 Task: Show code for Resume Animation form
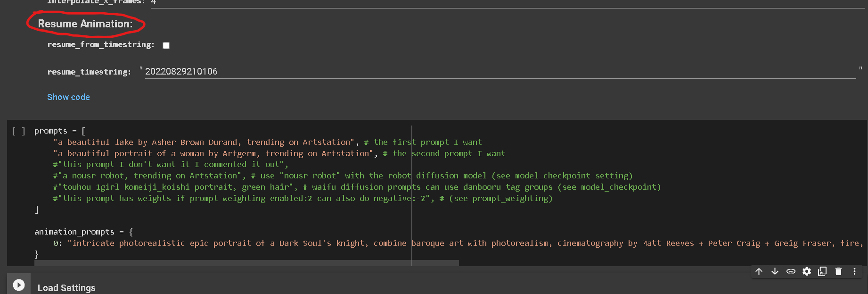click(x=68, y=97)
